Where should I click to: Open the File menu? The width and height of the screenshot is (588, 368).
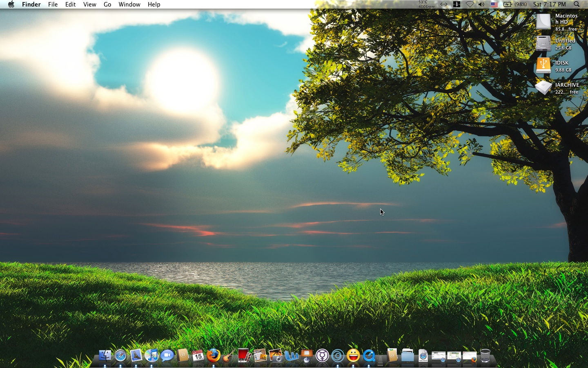pyautogui.click(x=53, y=4)
